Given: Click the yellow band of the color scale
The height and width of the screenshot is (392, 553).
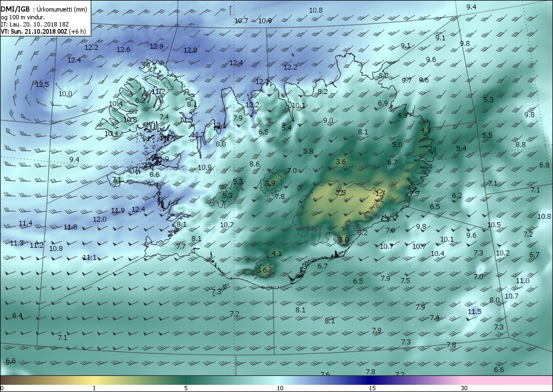Looking at the screenshot, I should click(x=94, y=380).
